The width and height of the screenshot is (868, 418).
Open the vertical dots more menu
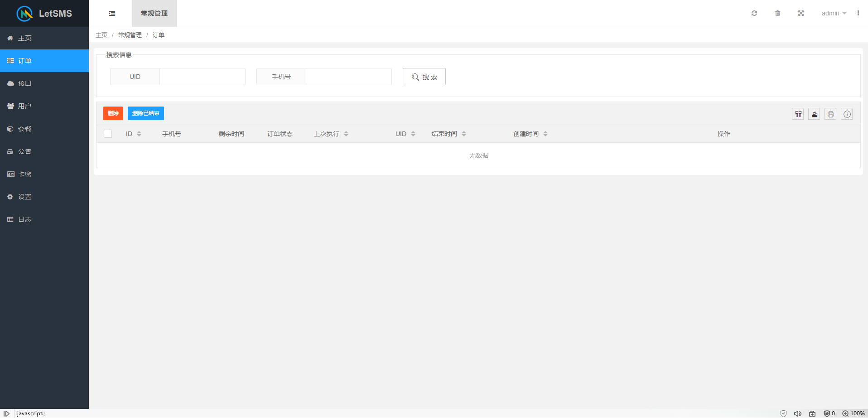coord(858,13)
